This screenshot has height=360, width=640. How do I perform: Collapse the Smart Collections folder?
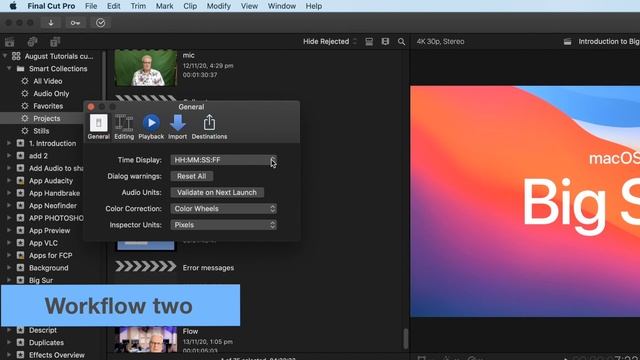tap(9, 69)
